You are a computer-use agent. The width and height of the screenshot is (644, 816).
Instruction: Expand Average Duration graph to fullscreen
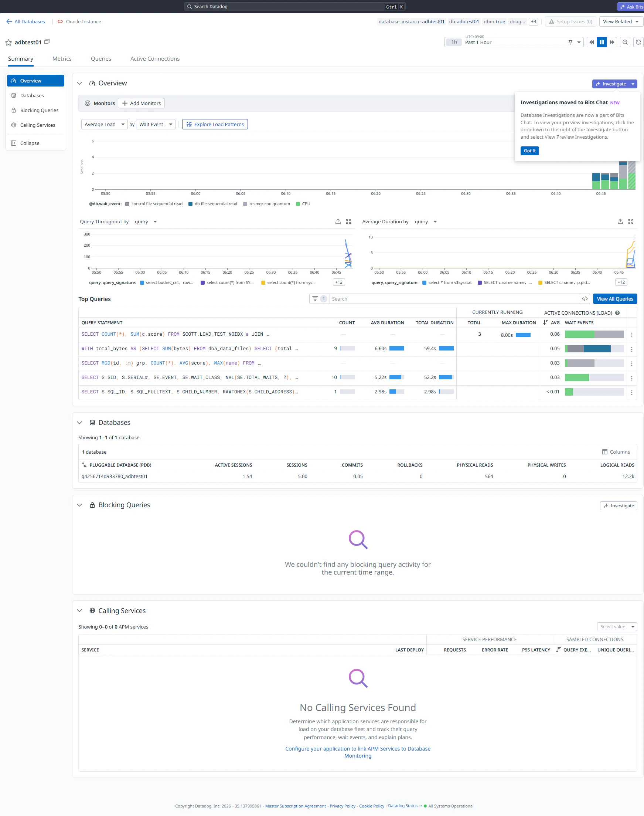click(x=631, y=222)
